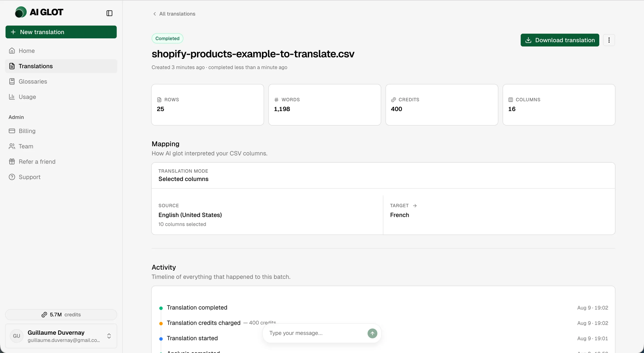Click the Translation credits charged entry

coord(203,323)
